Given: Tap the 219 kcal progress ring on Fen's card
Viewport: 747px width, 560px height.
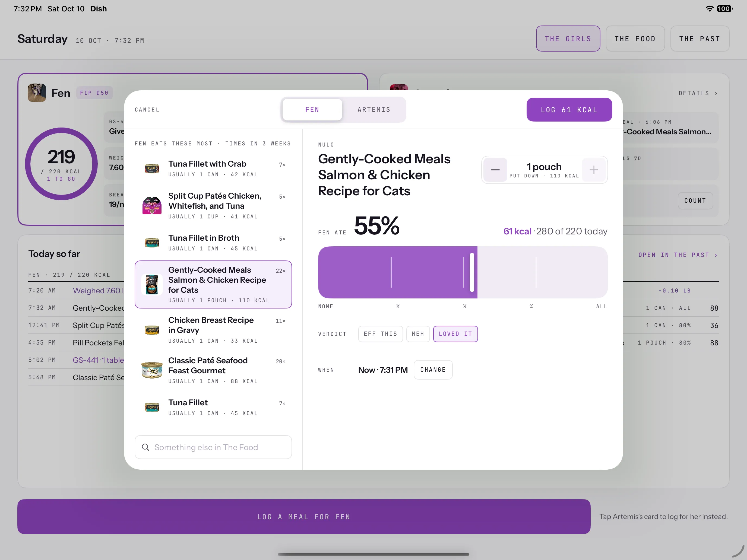Looking at the screenshot, I should coord(61,164).
